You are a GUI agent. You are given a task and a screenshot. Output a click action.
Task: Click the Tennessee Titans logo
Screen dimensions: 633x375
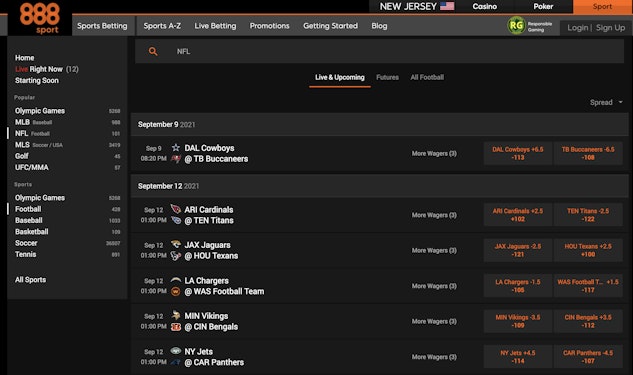pos(176,220)
